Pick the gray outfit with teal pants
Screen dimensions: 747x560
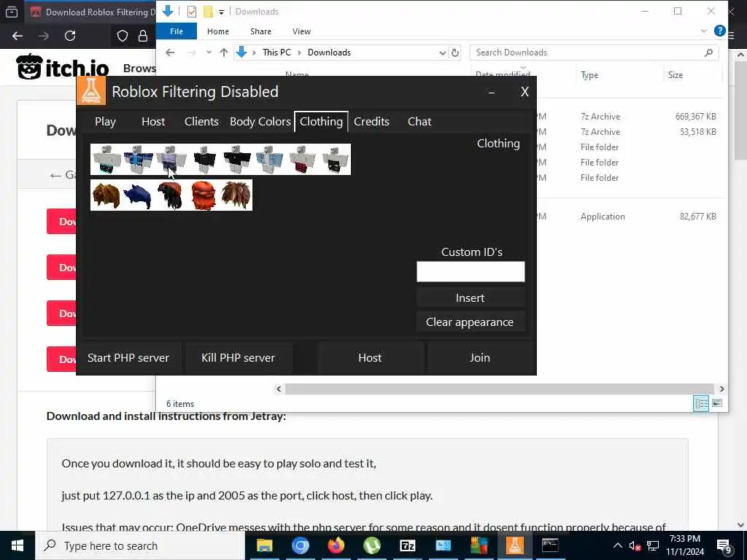(x=107, y=160)
